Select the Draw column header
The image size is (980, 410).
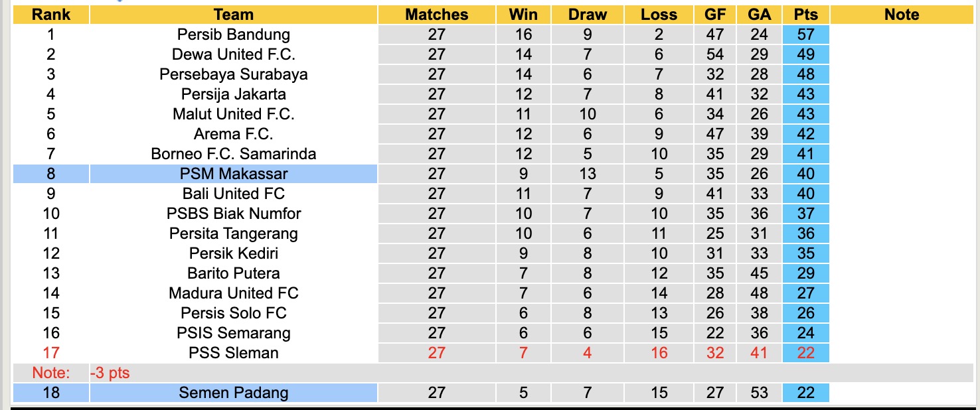coord(588,15)
